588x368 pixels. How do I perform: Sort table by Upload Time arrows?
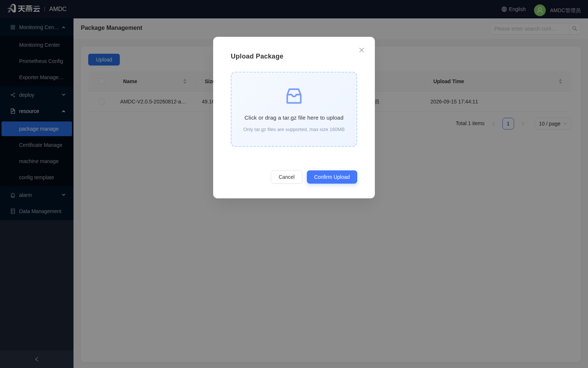coord(560,81)
